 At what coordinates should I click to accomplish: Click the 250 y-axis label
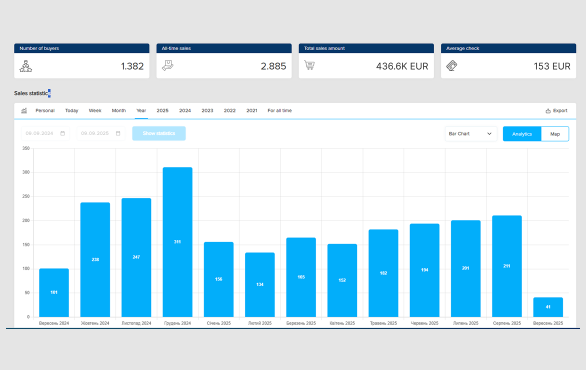tap(26, 197)
